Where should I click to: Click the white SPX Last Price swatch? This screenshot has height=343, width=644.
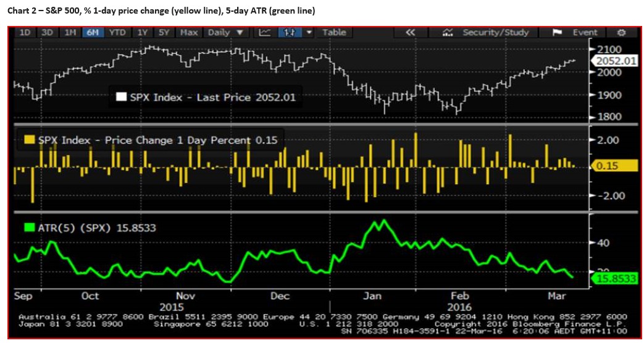[121, 97]
